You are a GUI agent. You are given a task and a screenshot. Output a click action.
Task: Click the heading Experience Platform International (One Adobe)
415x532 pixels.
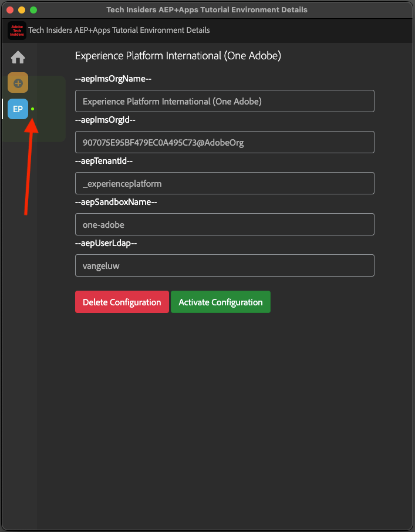click(178, 56)
